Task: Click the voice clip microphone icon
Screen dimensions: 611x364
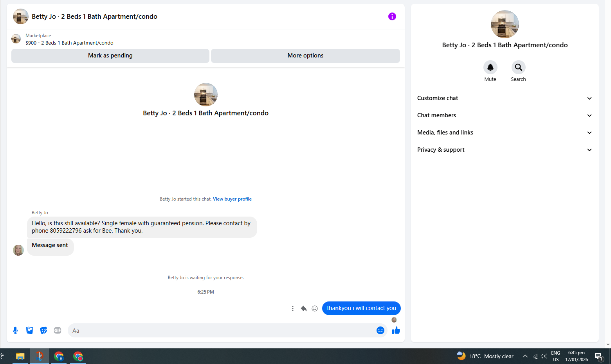Action: tap(15, 330)
